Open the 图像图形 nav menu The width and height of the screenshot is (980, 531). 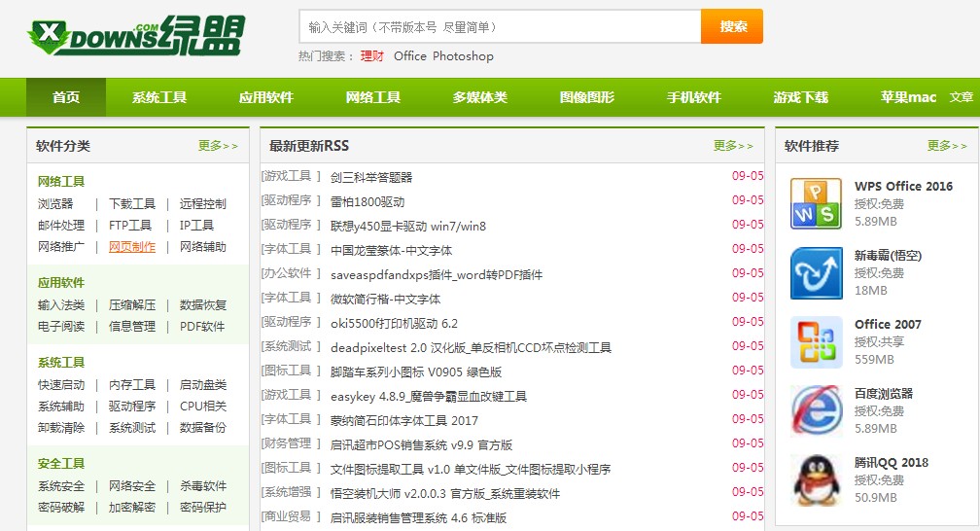pos(587,97)
